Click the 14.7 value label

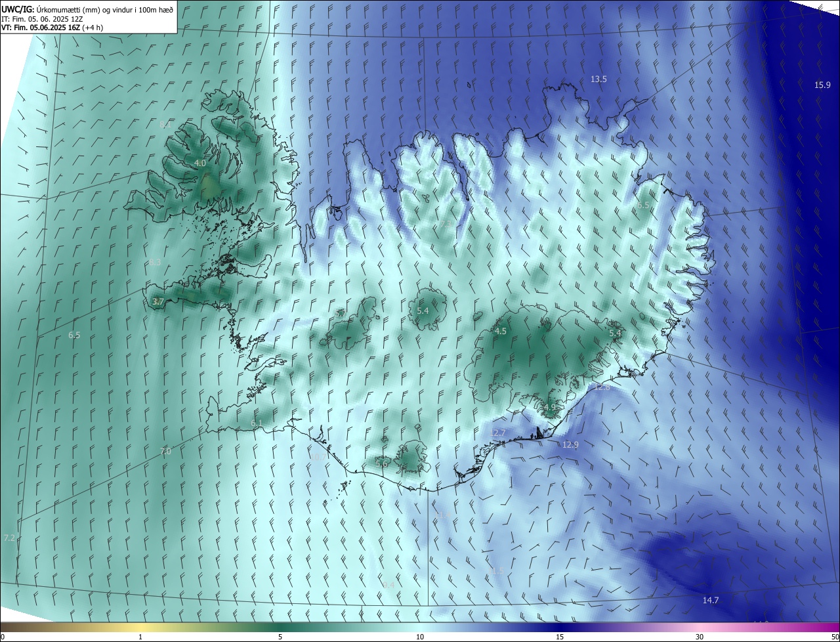711,600
